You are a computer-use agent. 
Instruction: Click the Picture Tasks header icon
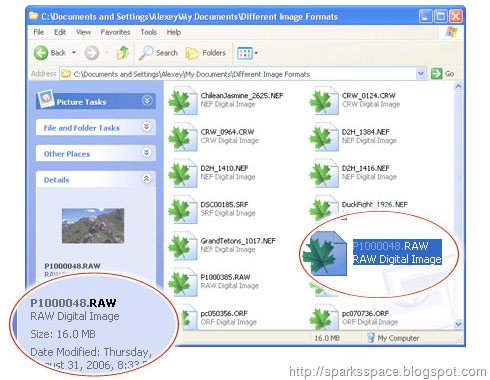pyautogui.click(x=46, y=99)
